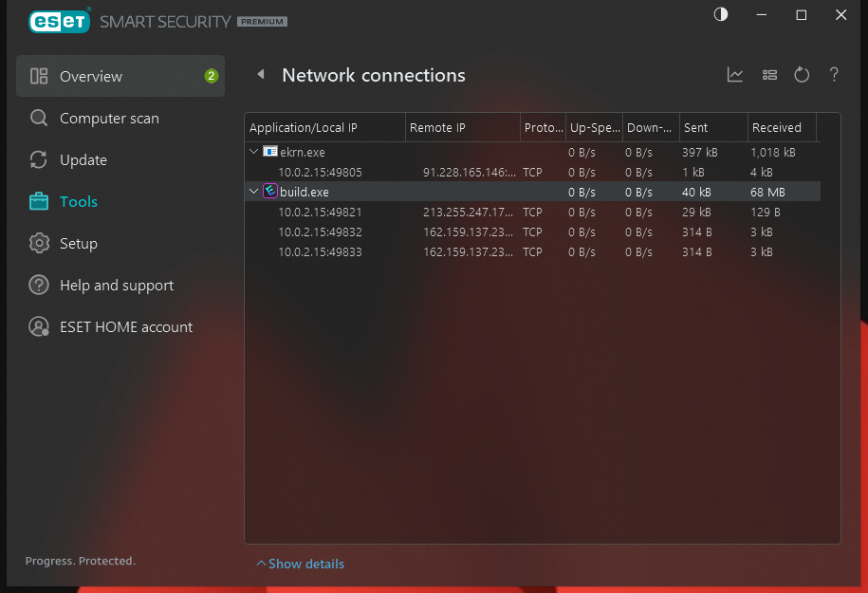Click the Update refresh arrows icon
The height and width of the screenshot is (593, 868).
(x=39, y=159)
